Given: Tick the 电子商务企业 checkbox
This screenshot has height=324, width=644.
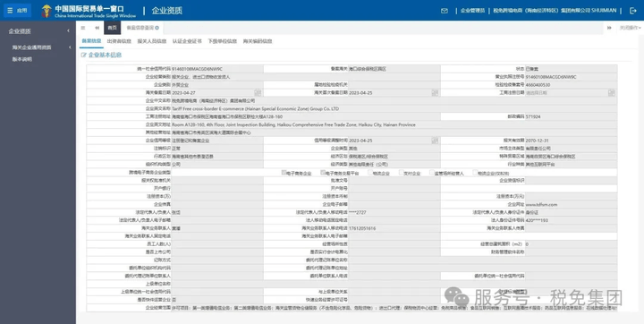Looking at the screenshot, I should (284, 172).
